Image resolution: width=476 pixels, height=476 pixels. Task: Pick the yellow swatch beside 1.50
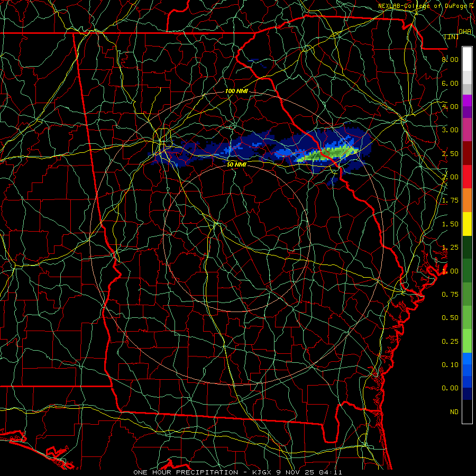tap(467, 224)
